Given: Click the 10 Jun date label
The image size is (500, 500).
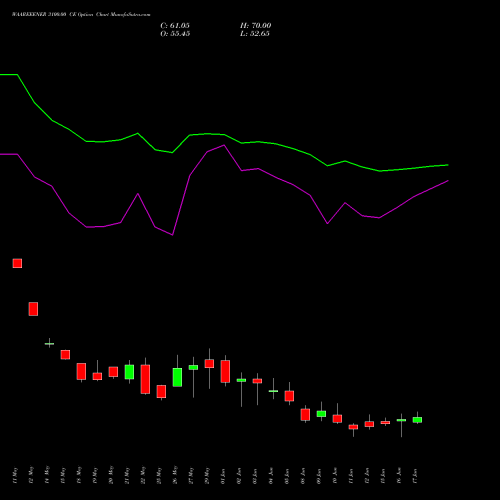Looking at the screenshot, I should point(335,476).
